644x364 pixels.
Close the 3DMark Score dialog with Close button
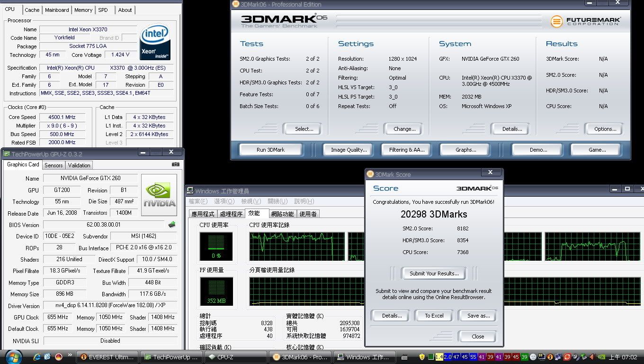click(x=477, y=337)
